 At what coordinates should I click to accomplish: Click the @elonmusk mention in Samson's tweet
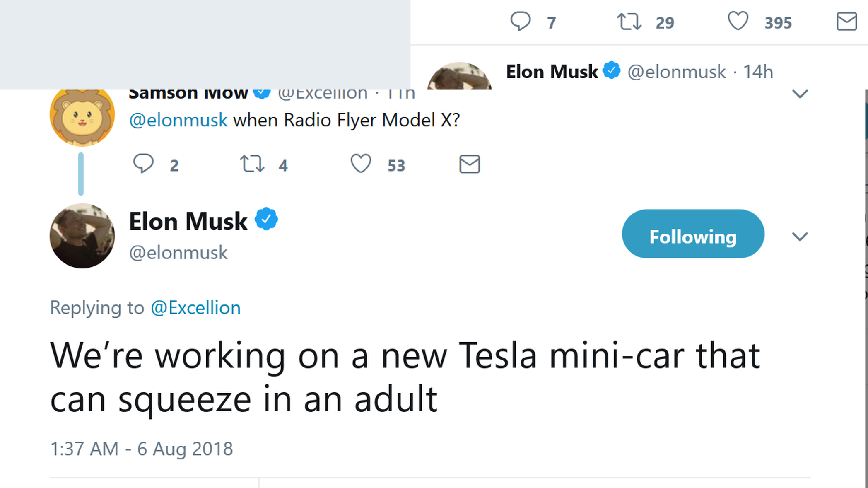pos(178,121)
